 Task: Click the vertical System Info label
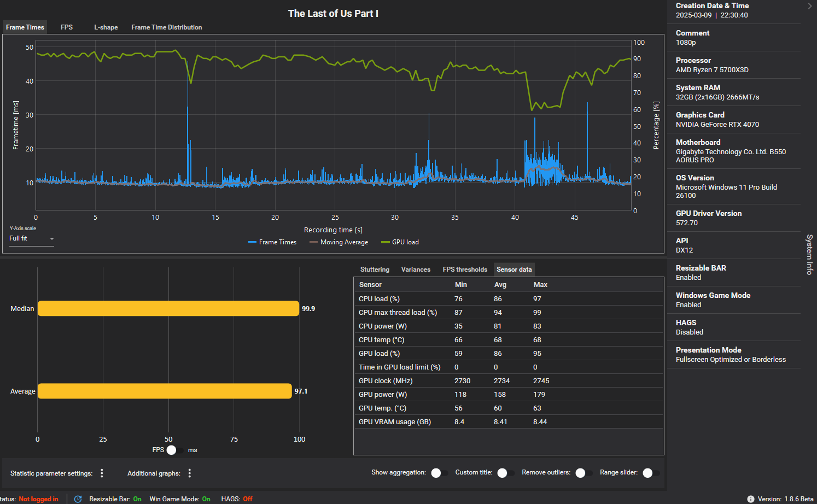click(x=809, y=254)
